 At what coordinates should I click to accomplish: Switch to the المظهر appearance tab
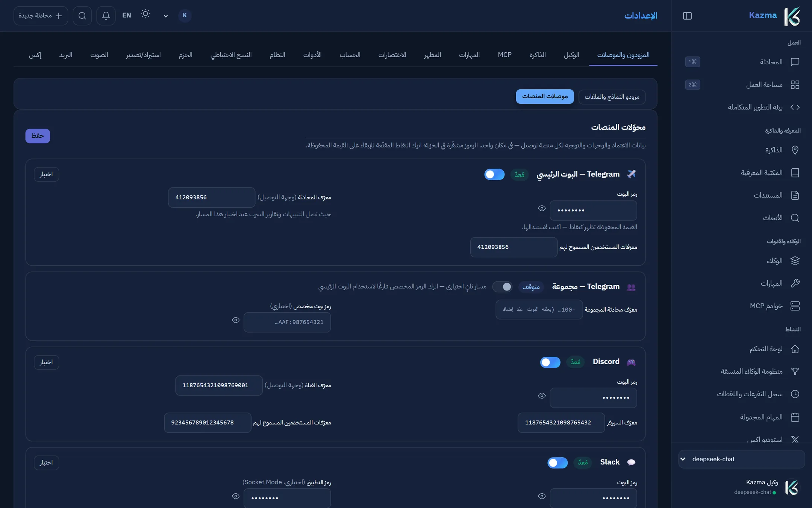[433, 55]
